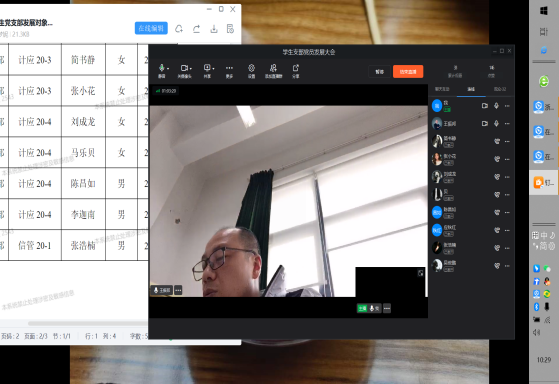Expand the screen share dropdown arrow

(x=213, y=68)
